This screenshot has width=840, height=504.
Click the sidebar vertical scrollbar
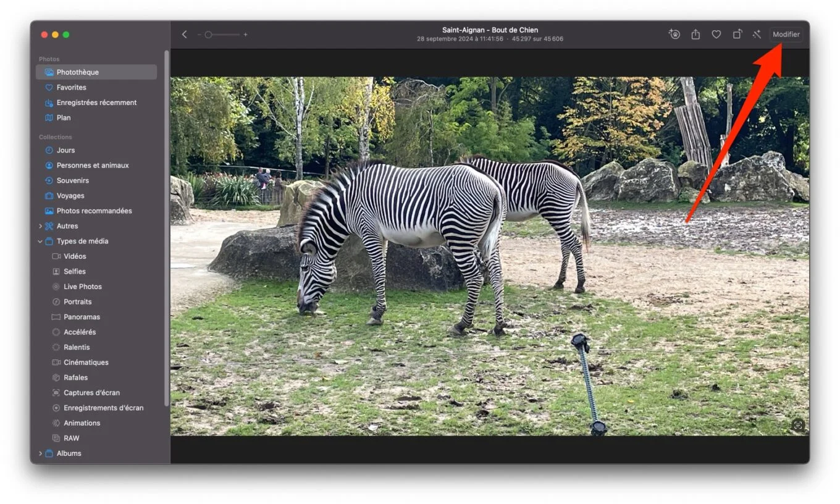tap(166, 229)
